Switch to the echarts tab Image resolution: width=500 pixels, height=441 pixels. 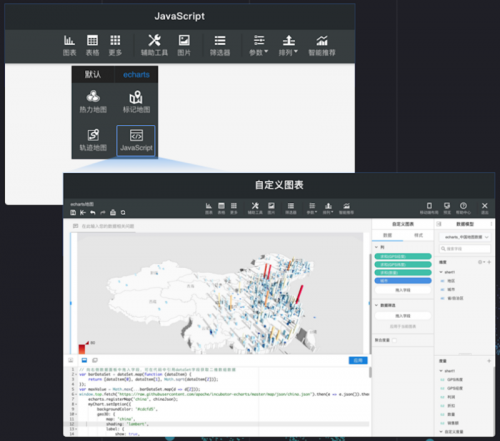tap(136, 75)
